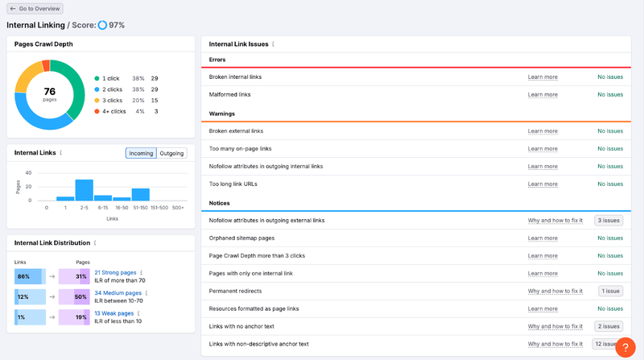Click info icon next to Strong pages
Screen dimensions: 644x360
(x=142, y=272)
